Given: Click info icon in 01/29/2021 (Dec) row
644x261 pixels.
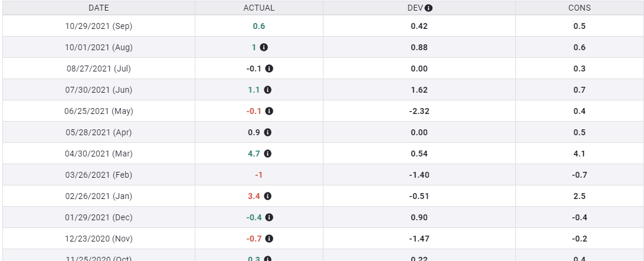Looking at the screenshot, I should [269, 217].
